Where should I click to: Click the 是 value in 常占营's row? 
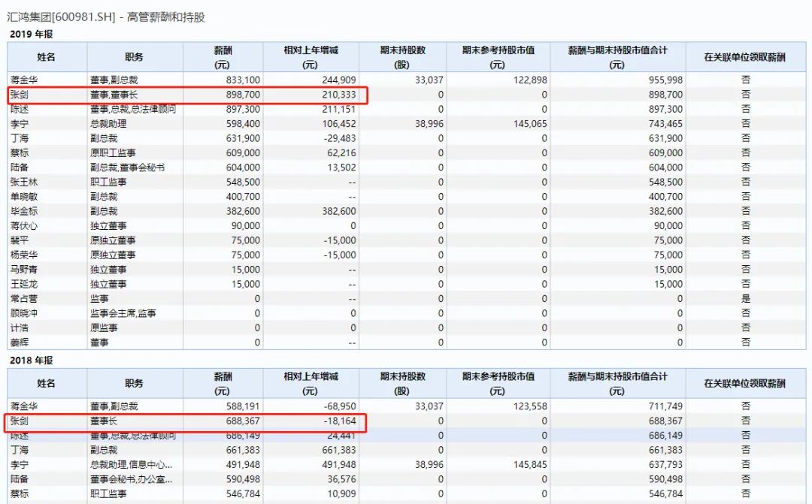[746, 299]
